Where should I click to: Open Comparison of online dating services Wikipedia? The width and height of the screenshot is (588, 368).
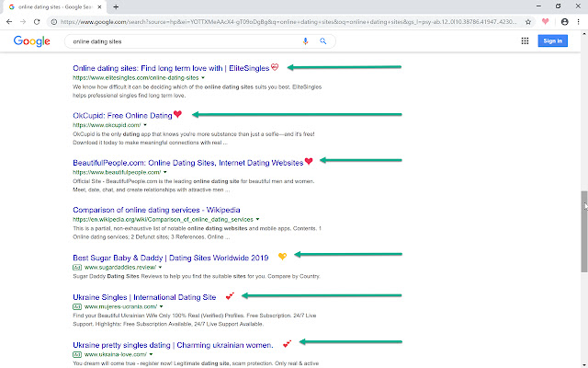[156, 210]
